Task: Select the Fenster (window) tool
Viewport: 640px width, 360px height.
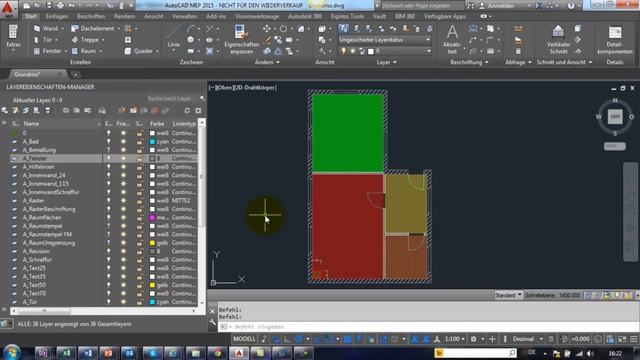Action: 50,51
